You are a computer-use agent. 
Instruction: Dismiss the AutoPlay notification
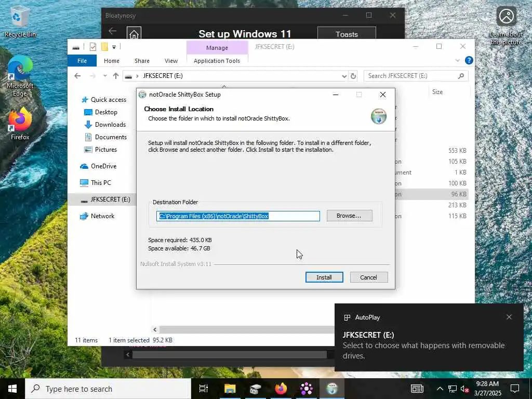click(x=509, y=317)
